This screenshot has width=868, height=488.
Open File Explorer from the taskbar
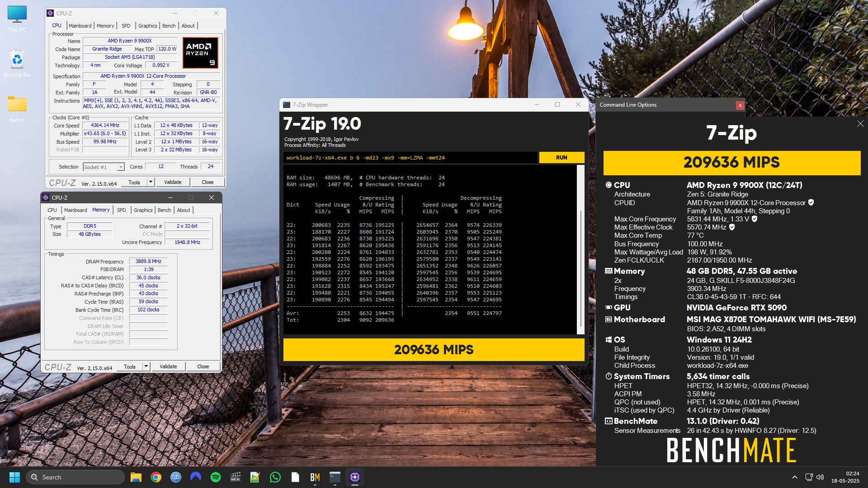point(136,477)
